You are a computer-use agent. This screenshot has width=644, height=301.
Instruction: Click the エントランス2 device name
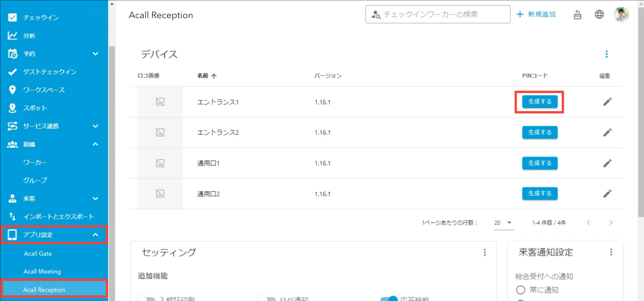click(218, 133)
